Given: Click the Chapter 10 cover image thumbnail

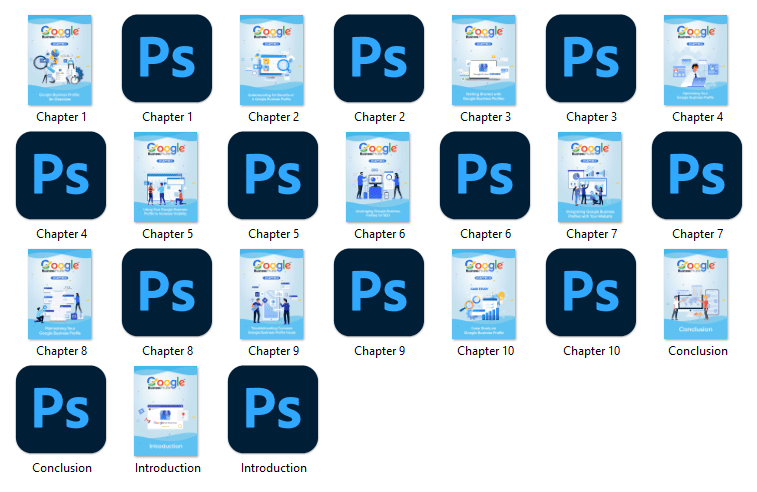Looking at the screenshot, I should [x=484, y=294].
